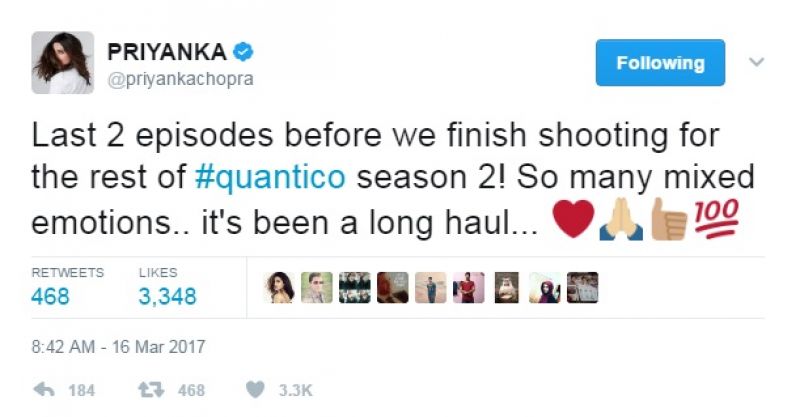Click liker avatar with person in red shirt
The height and width of the screenshot is (417, 800).
pos(469,287)
